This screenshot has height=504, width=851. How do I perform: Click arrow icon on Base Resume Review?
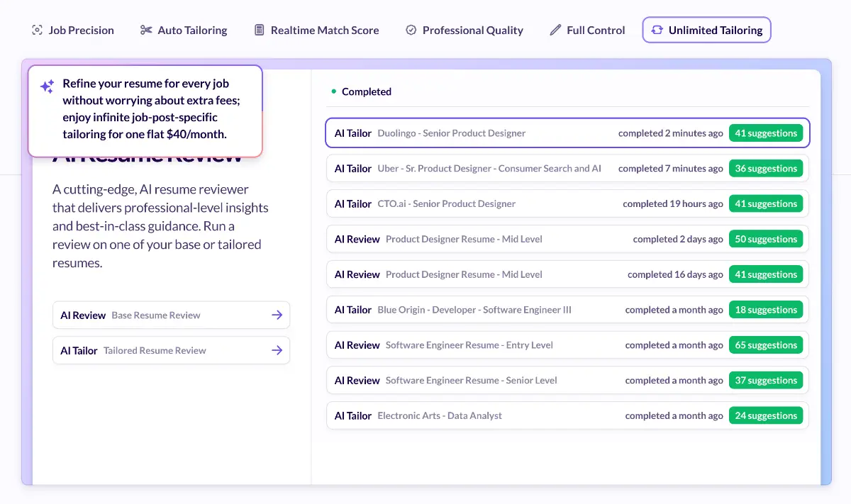pyautogui.click(x=277, y=315)
